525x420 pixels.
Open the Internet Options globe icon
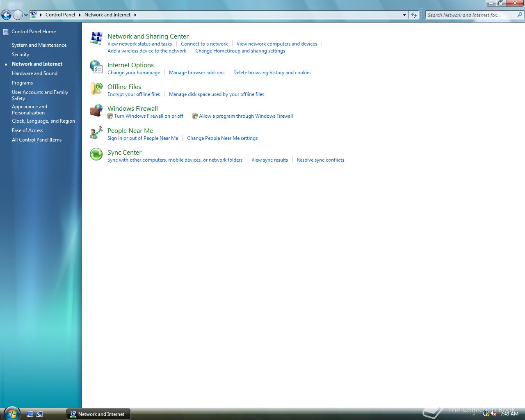96,67
